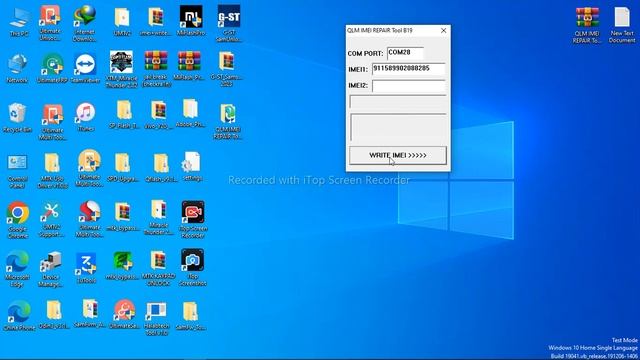This screenshot has height=360, width=640.
Task: Open the ODINv3 folder
Action: [54, 315]
